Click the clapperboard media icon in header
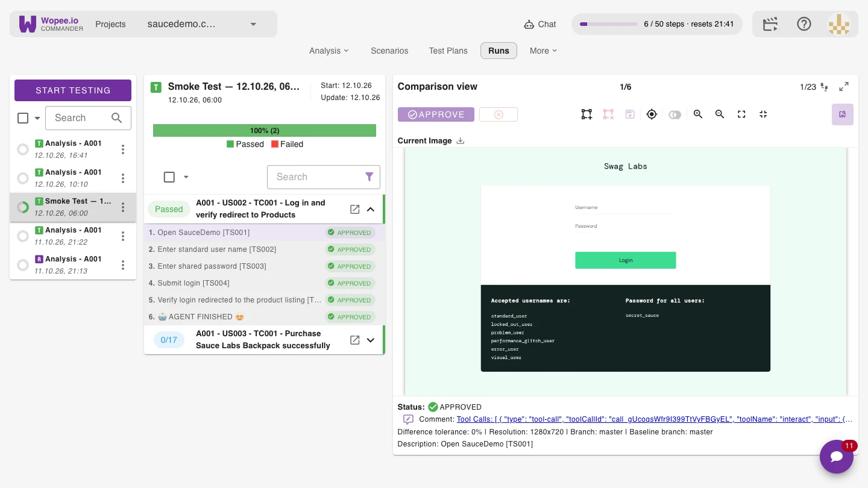 770,24
